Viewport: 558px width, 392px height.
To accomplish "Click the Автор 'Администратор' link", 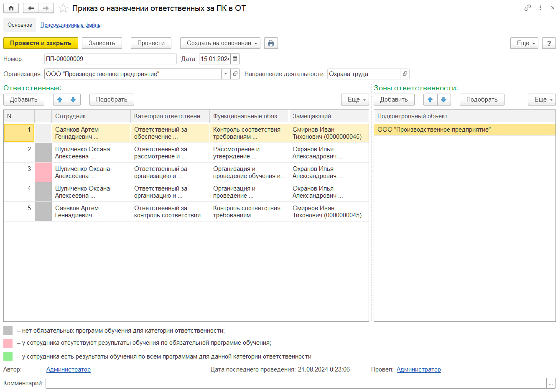I will (69, 369).
